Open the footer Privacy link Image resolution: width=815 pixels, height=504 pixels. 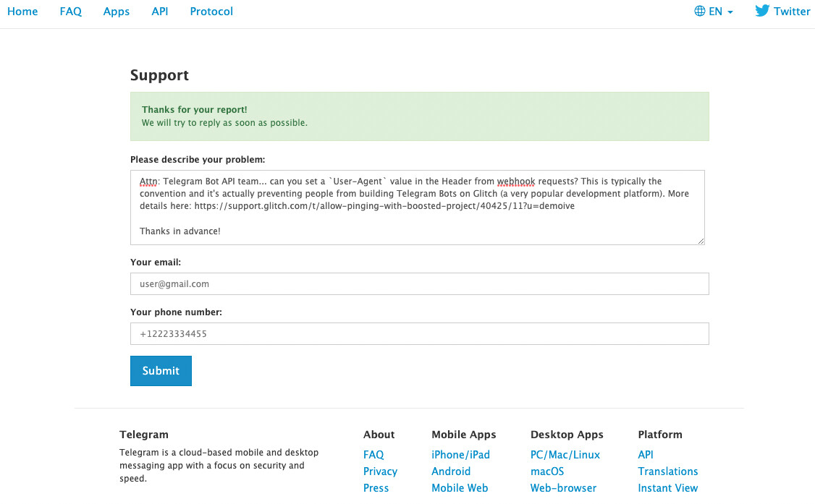coord(381,471)
